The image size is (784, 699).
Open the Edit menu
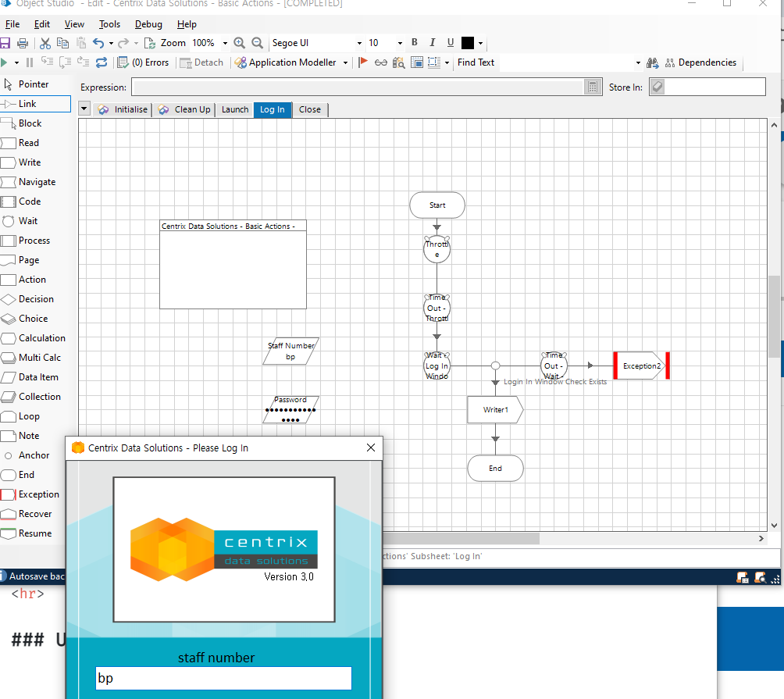pos(42,24)
